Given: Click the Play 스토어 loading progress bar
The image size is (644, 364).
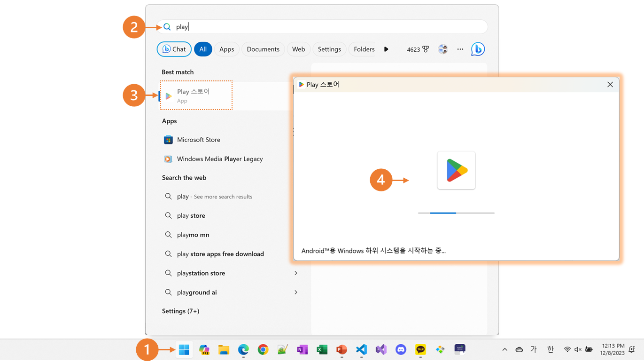Looking at the screenshot, I should coord(456,213).
